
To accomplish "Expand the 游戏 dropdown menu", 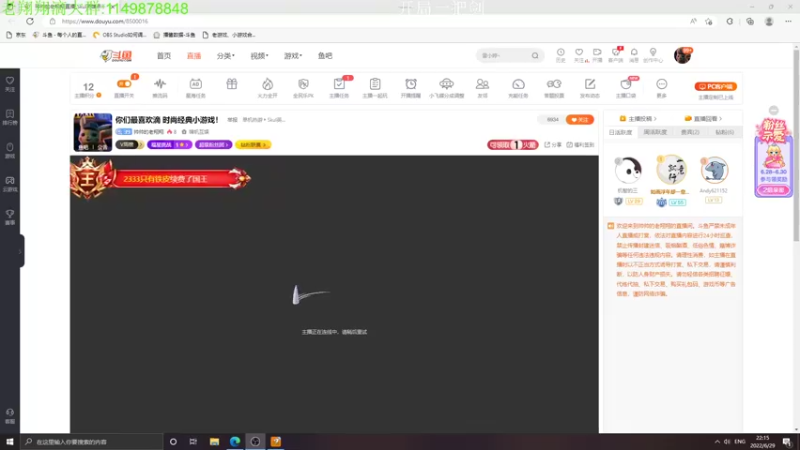I will click(x=293, y=56).
